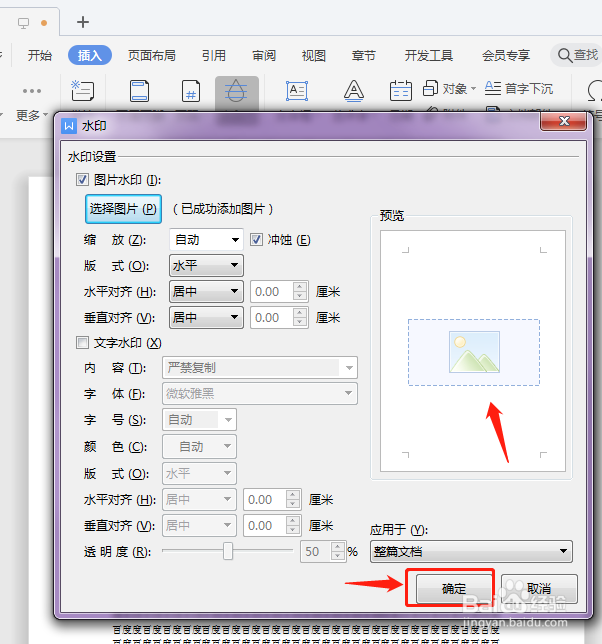
Task: Open the font size dropdown
Action: click(x=199, y=420)
